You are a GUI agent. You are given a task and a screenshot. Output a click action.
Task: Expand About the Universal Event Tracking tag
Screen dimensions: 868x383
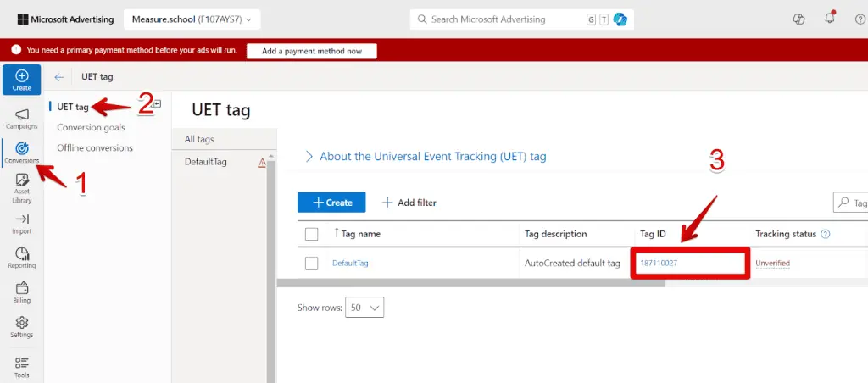426,157
